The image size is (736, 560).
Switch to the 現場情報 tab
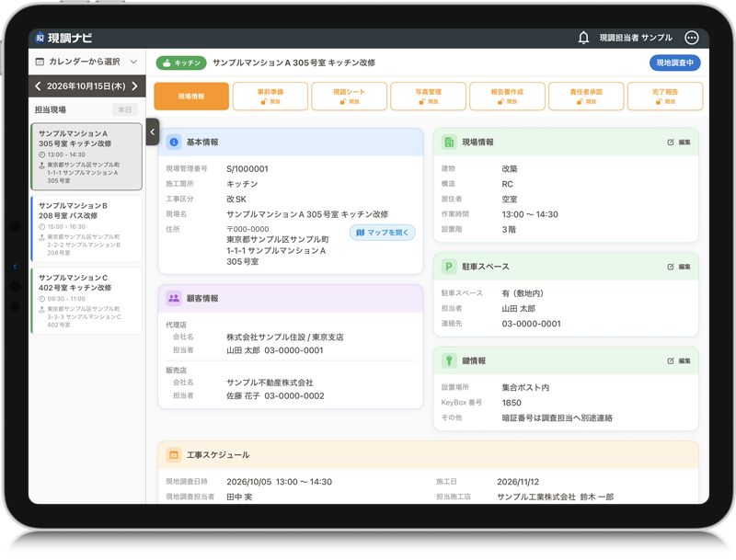(x=191, y=97)
